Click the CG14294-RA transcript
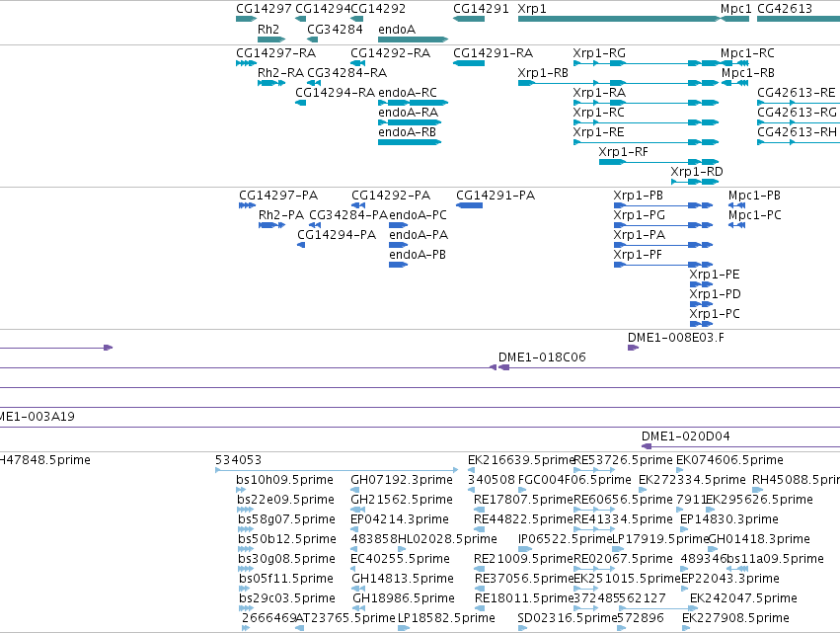 [300, 103]
